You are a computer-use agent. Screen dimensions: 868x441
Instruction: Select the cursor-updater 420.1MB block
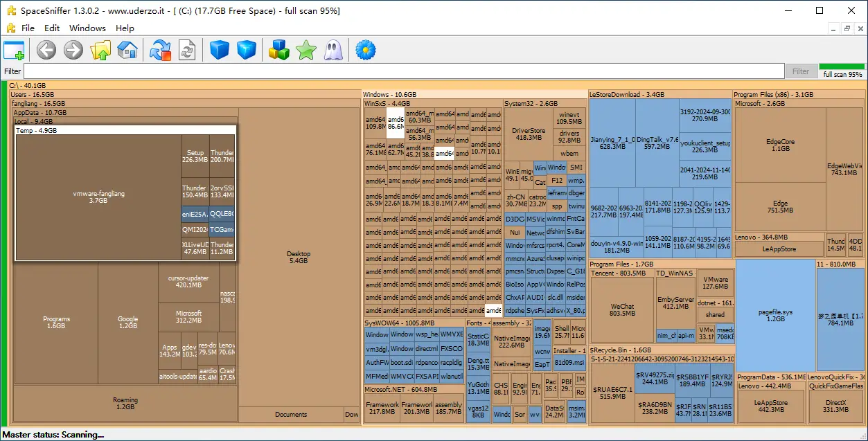point(188,282)
